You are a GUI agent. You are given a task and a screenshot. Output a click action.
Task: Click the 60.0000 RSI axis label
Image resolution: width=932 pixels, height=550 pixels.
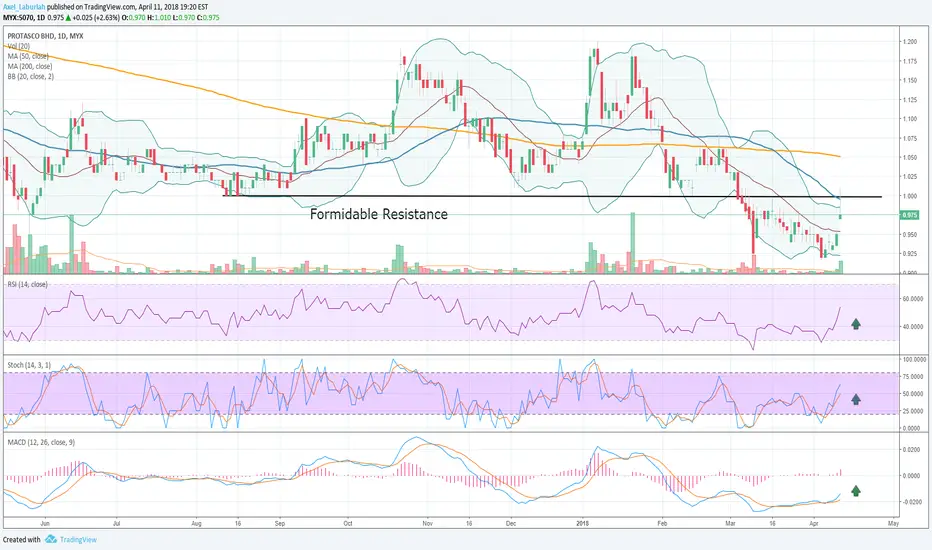pos(913,299)
